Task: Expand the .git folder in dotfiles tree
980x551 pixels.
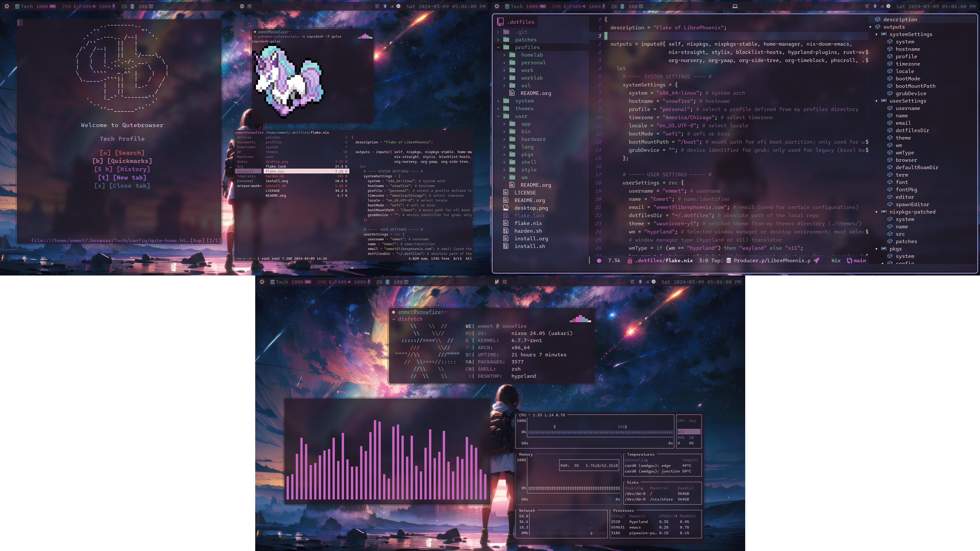Action: [498, 32]
